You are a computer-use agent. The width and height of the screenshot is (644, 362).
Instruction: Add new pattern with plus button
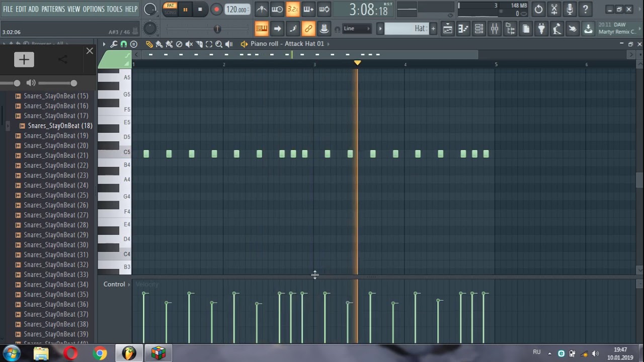(x=433, y=29)
